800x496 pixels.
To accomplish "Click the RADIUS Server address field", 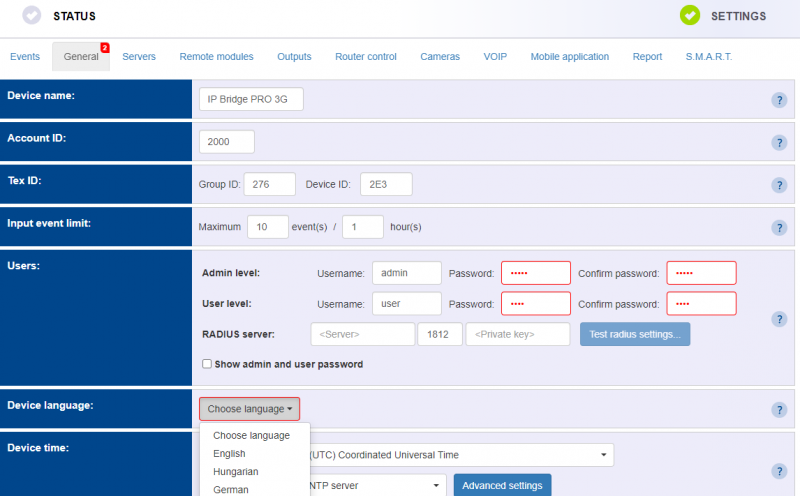I will click(x=362, y=334).
